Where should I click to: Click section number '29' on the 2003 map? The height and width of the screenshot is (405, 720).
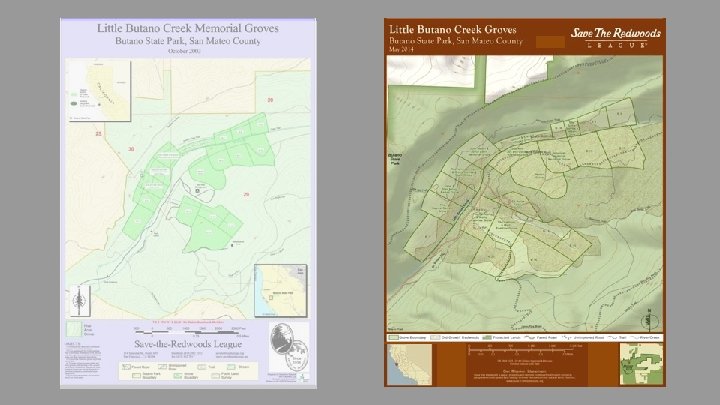(x=246, y=195)
